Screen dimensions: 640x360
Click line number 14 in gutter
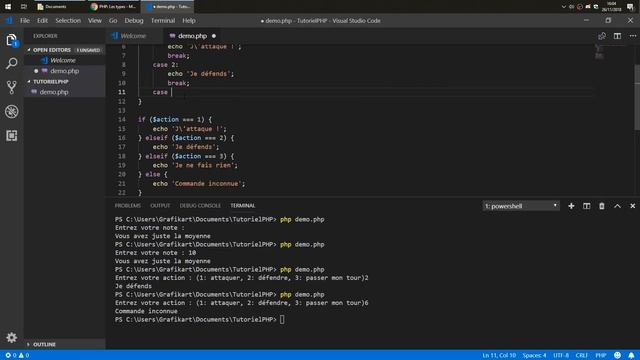click(x=122, y=120)
